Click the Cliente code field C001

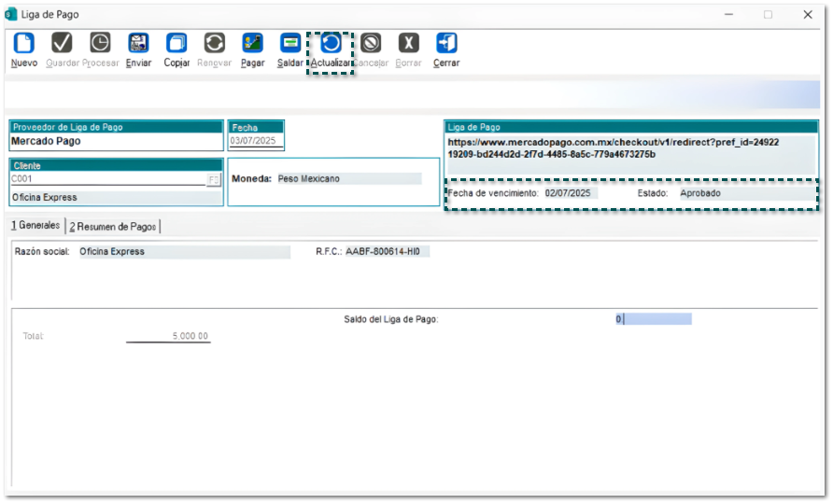[x=107, y=179]
